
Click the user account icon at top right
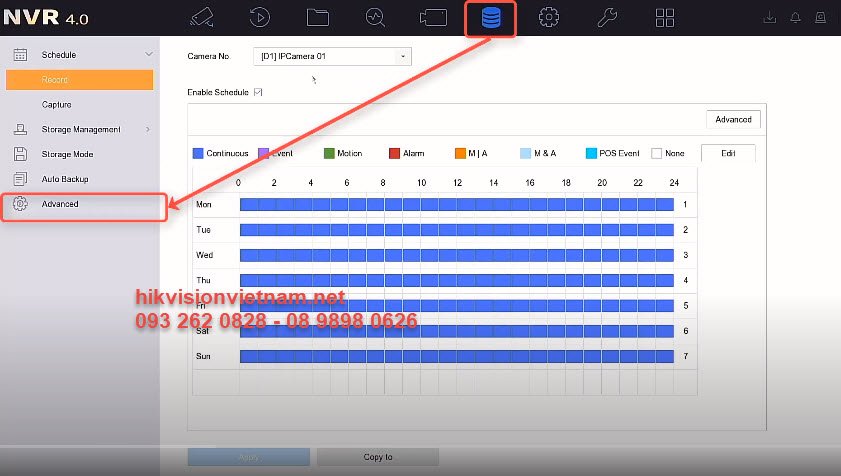(x=820, y=18)
